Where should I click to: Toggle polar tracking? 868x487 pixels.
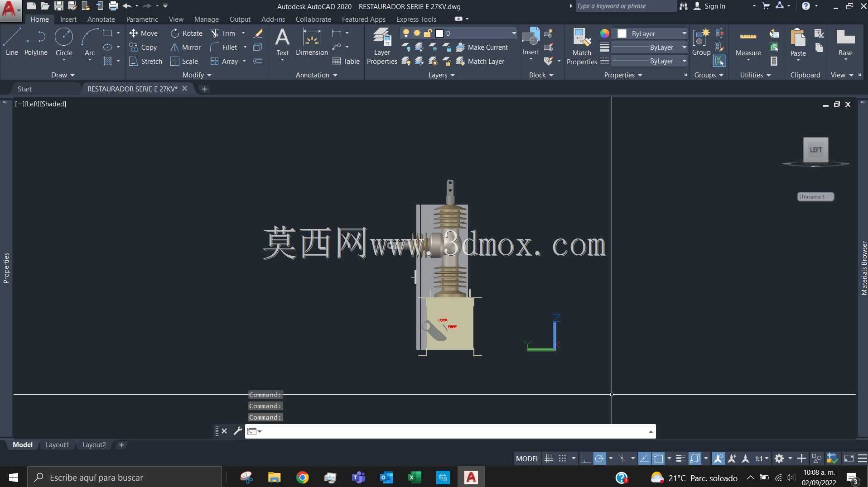pos(599,458)
